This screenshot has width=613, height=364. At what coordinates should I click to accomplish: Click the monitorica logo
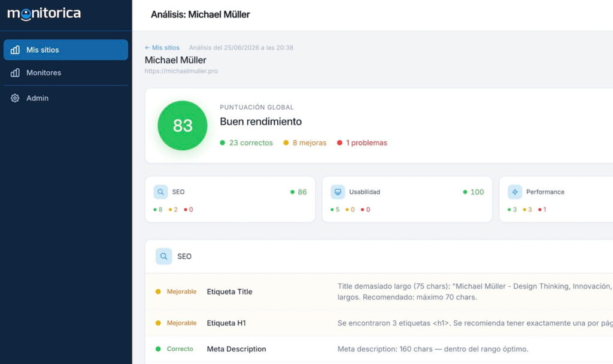pyautogui.click(x=44, y=13)
